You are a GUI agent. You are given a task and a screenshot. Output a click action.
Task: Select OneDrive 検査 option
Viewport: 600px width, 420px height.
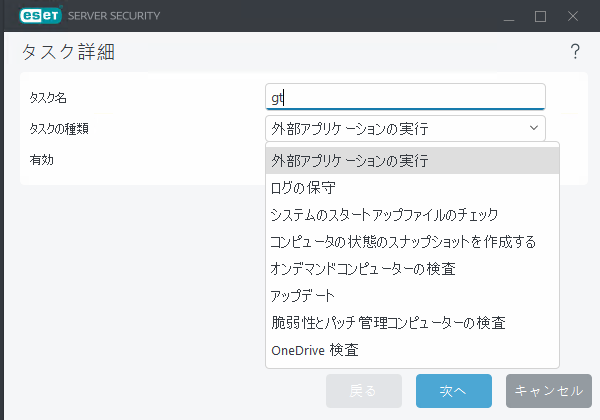412,350
